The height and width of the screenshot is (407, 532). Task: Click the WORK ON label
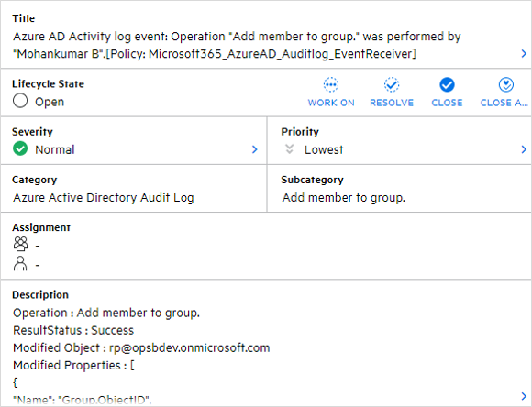[331, 103]
